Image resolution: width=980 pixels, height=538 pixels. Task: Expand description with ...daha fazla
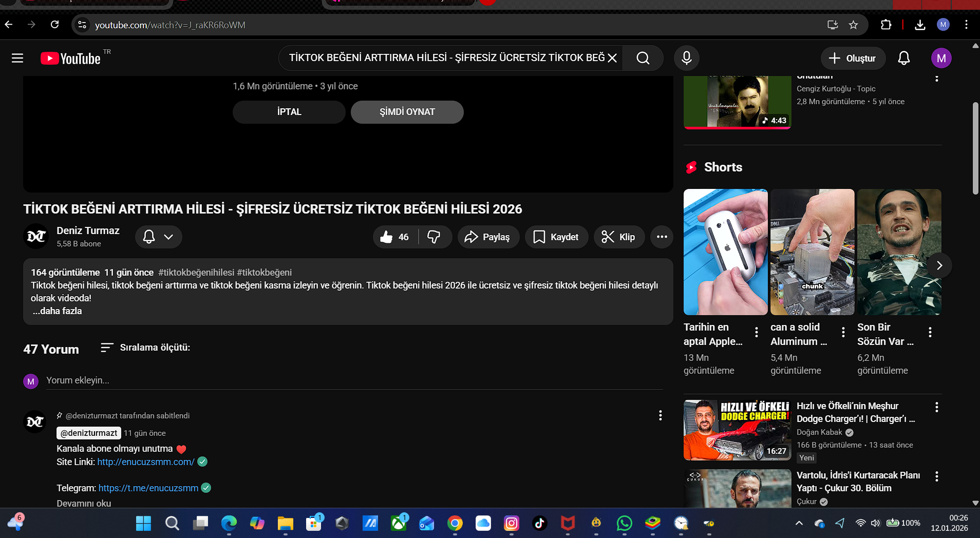(58, 311)
